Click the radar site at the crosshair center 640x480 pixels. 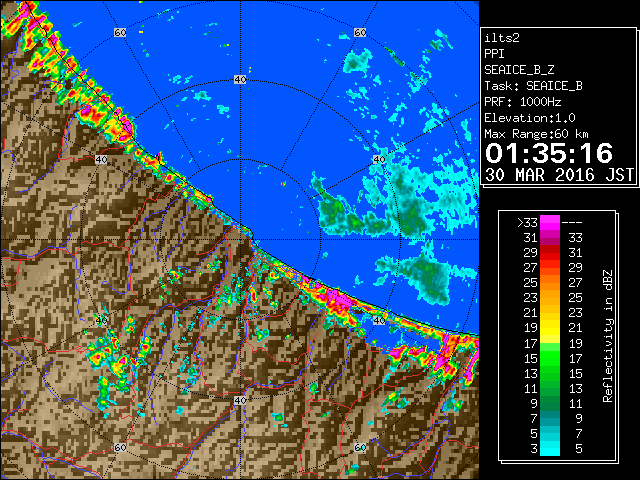pyautogui.click(x=240, y=240)
